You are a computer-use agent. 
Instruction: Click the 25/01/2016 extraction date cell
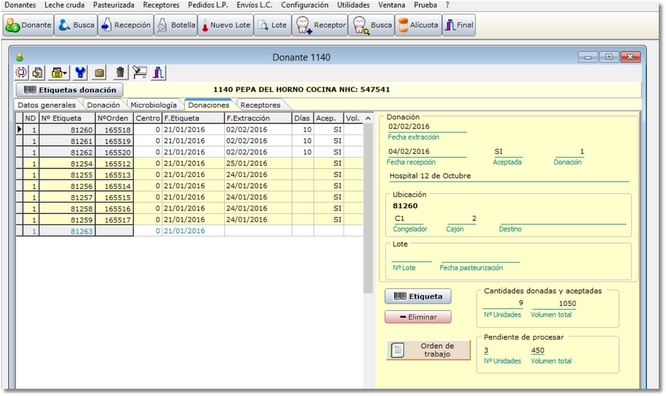tap(258, 163)
